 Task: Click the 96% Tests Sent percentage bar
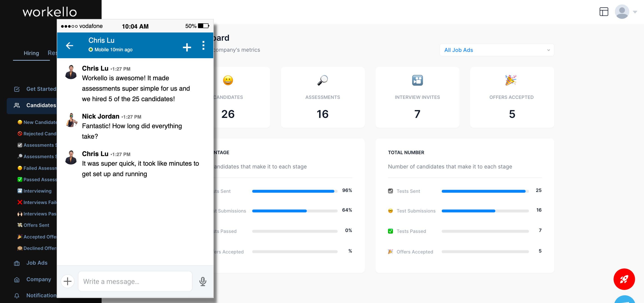295,191
